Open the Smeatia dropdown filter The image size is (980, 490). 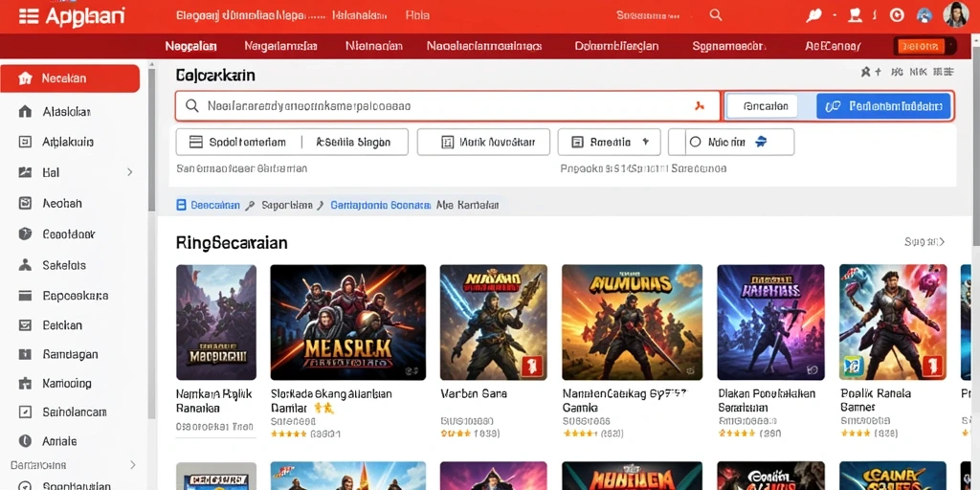[x=611, y=142]
